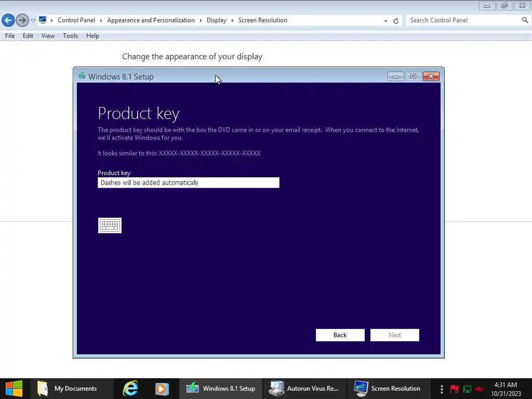Image resolution: width=532 pixels, height=399 pixels.
Task: Refresh the Control Panel page
Action: (x=395, y=21)
